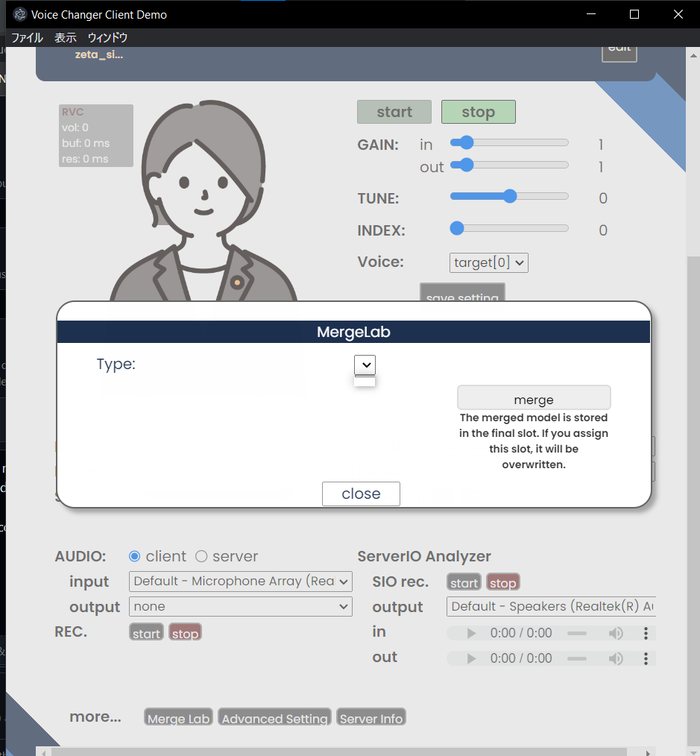Image resolution: width=700 pixels, height=756 pixels.
Task: Start recording with the REC start button
Action: [x=146, y=632]
